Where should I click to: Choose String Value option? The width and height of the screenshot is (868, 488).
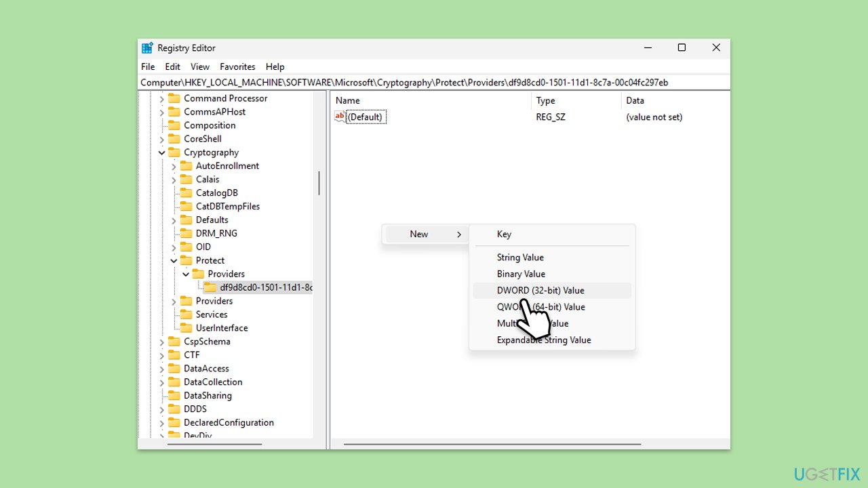pyautogui.click(x=551, y=258)
